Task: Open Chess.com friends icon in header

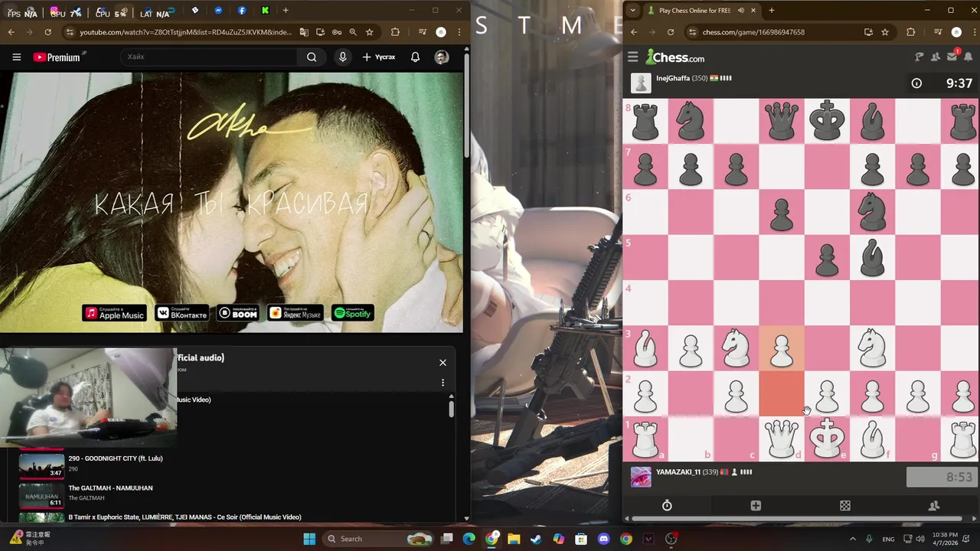Action: [936, 57]
